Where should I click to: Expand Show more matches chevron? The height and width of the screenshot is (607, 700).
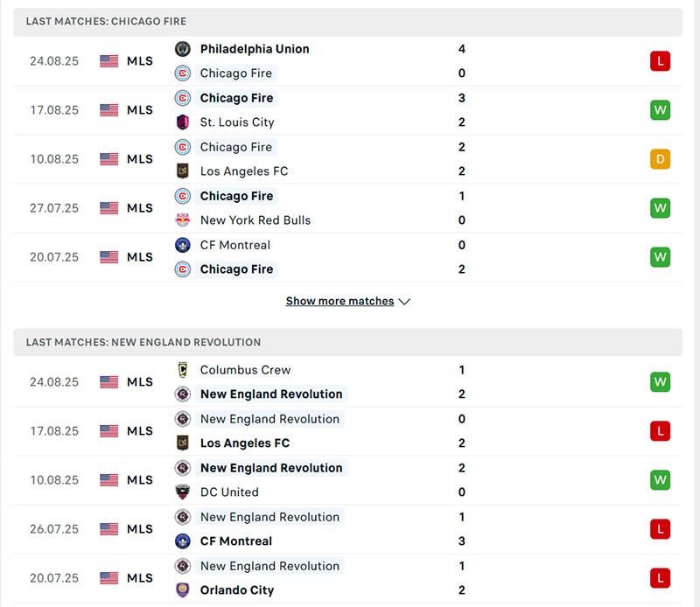(x=403, y=301)
